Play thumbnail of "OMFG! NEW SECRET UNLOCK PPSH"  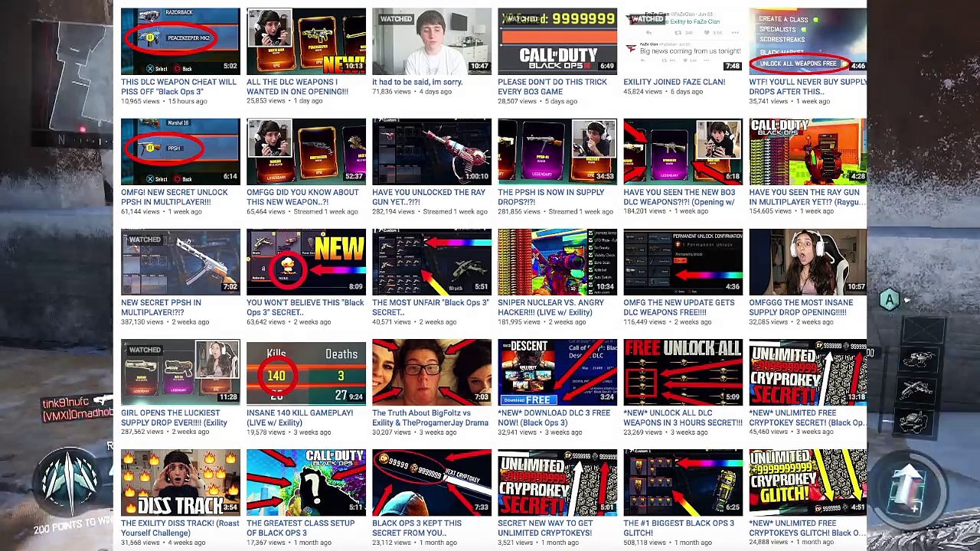click(180, 152)
